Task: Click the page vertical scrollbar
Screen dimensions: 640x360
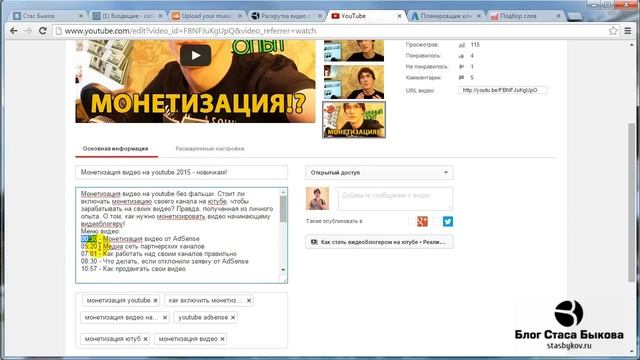Action: [631, 202]
